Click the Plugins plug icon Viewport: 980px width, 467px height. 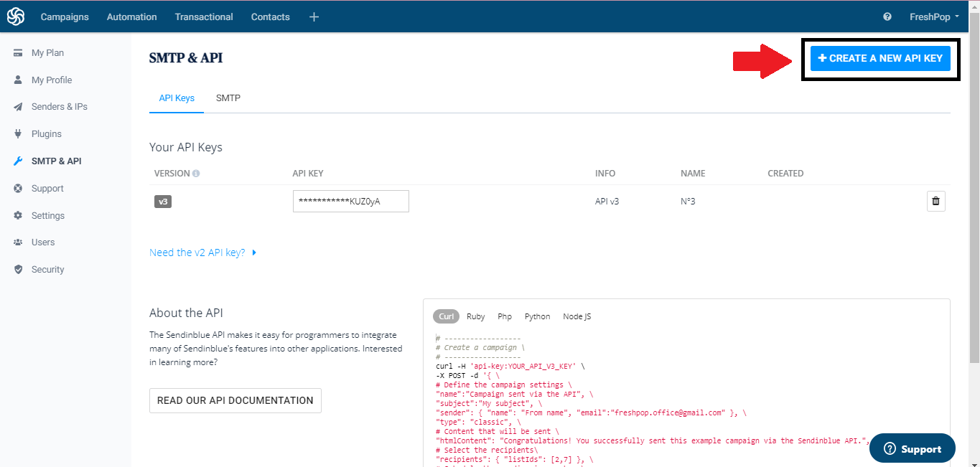pos(18,134)
